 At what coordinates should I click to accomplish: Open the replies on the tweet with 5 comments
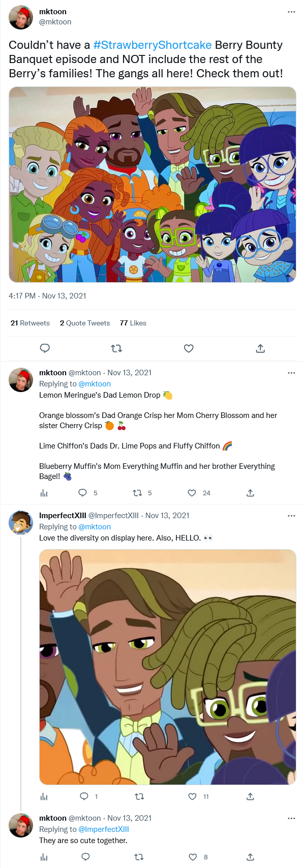(87, 493)
